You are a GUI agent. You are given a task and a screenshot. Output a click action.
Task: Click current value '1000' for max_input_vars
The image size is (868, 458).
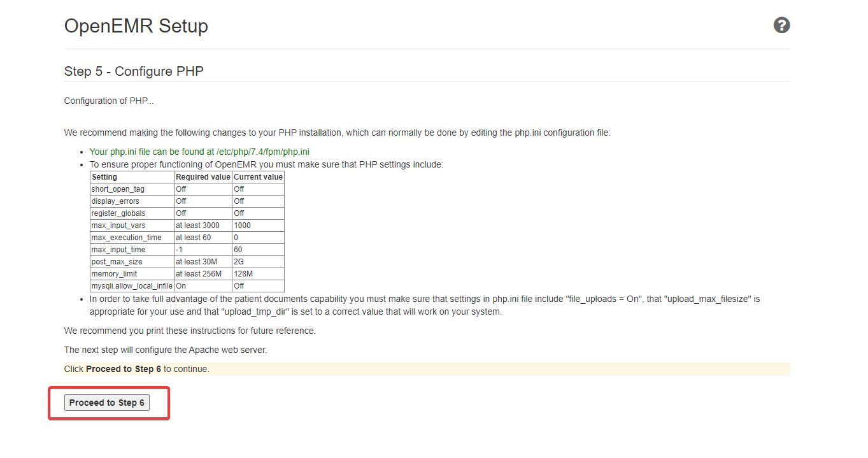258,225
